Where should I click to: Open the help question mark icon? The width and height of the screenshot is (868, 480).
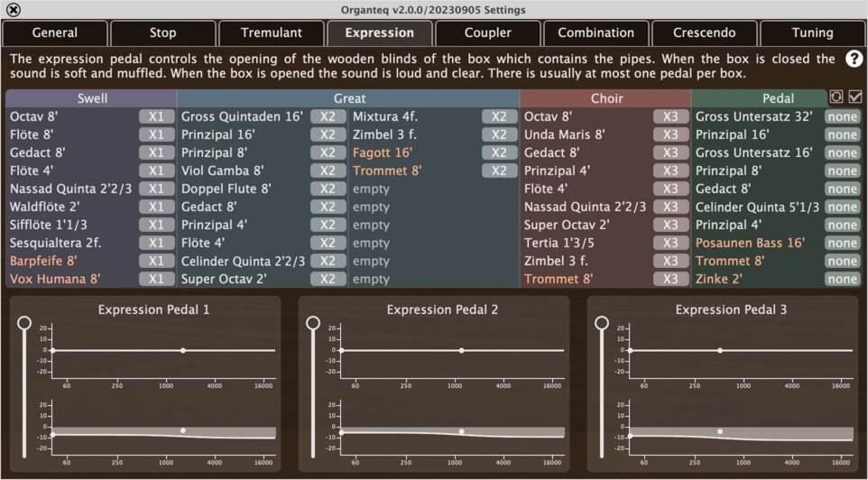pyautogui.click(x=854, y=60)
